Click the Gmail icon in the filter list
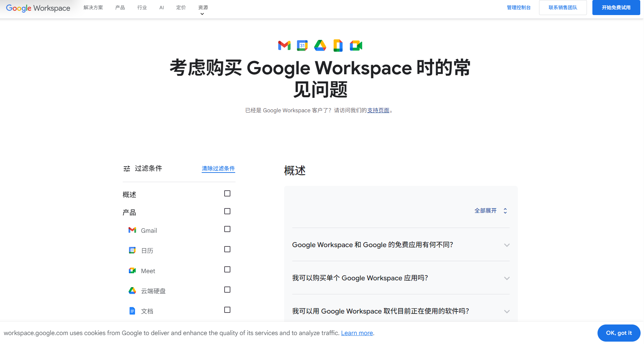This screenshot has height=344, width=644. (x=132, y=230)
